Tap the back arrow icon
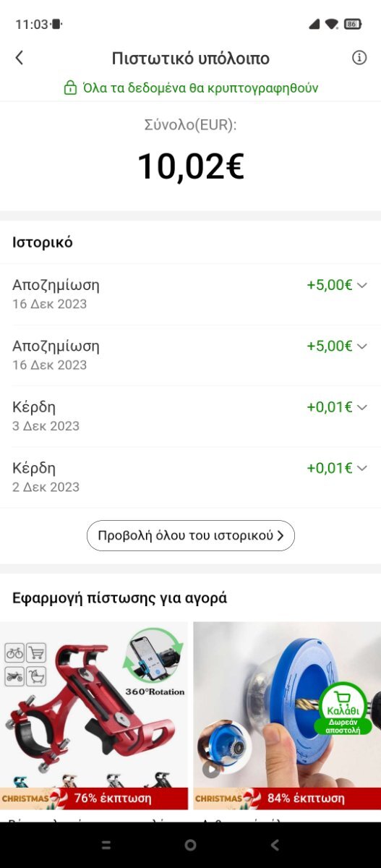 point(20,58)
